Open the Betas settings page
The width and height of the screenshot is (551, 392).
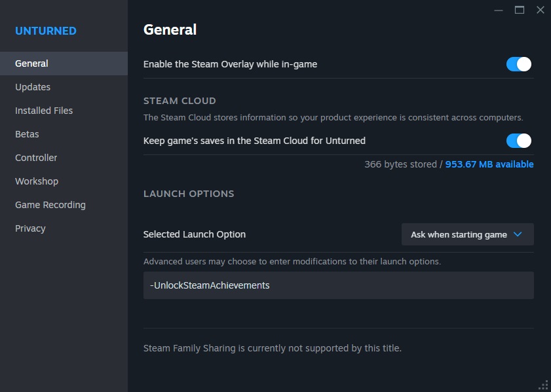click(27, 134)
